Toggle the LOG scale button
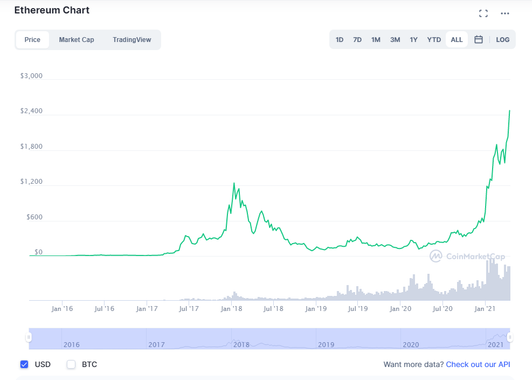Viewport: 532px width, 380px height. 502,40
